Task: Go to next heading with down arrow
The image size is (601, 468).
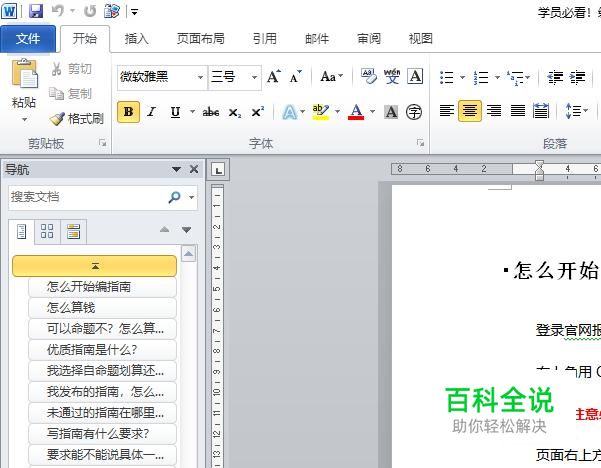Action: [x=187, y=230]
